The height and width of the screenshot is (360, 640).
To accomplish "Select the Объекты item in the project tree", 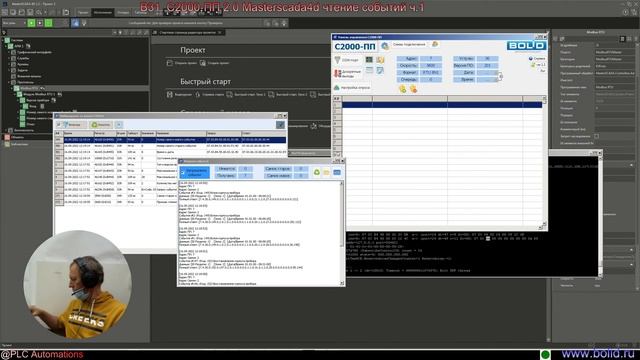I will click(14, 138).
